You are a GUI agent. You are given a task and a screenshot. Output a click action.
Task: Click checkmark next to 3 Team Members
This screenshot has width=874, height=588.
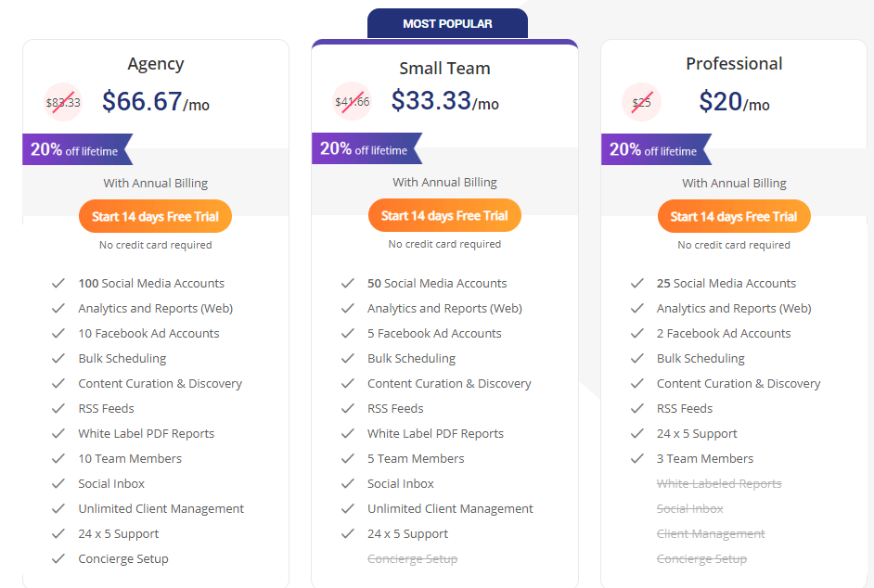[x=636, y=459]
